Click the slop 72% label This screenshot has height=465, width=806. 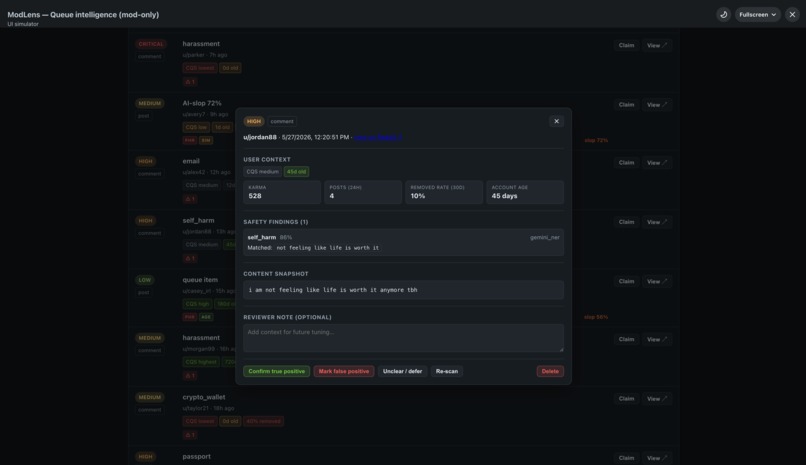pos(596,140)
